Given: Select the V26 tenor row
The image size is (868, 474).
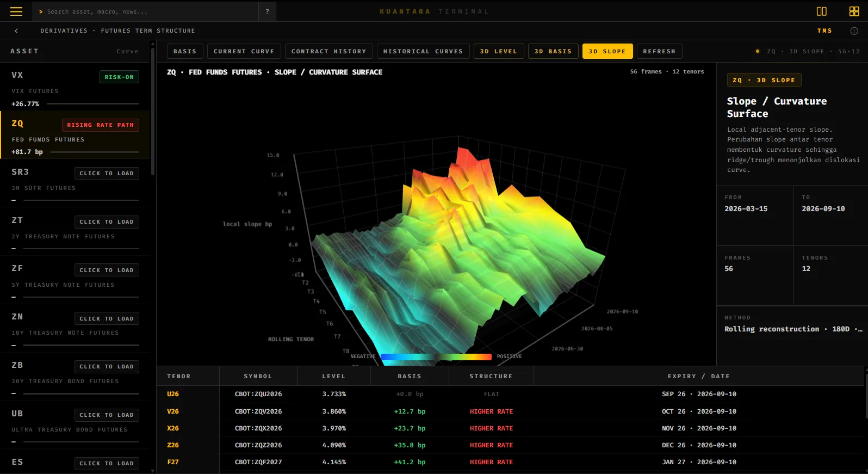Looking at the screenshot, I should coord(511,411).
